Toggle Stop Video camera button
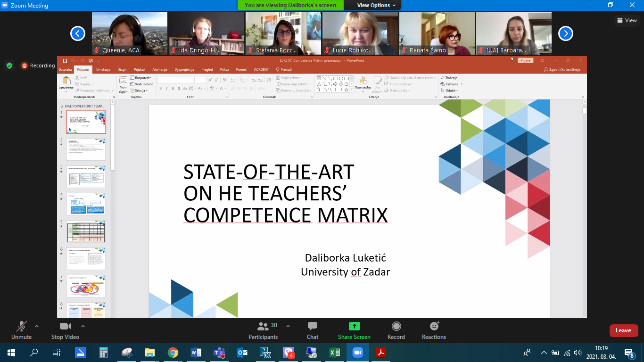Image resolution: width=644 pixels, height=362 pixels. 65,330
